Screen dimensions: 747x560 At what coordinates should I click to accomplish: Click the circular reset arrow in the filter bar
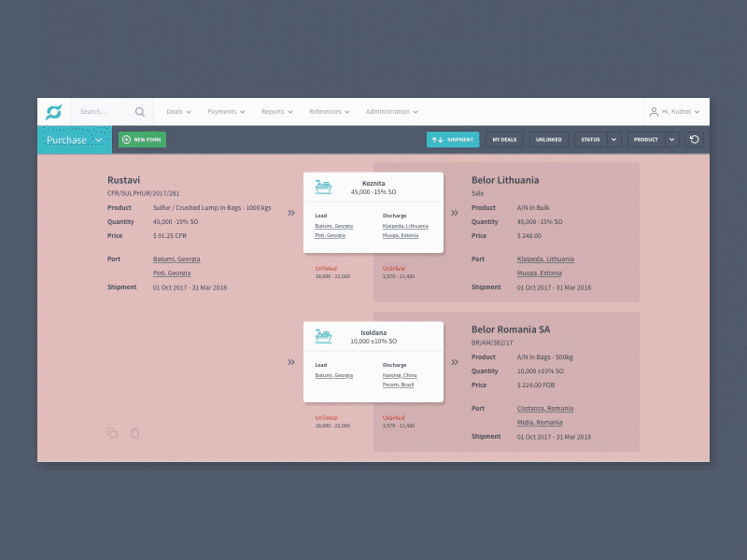694,139
